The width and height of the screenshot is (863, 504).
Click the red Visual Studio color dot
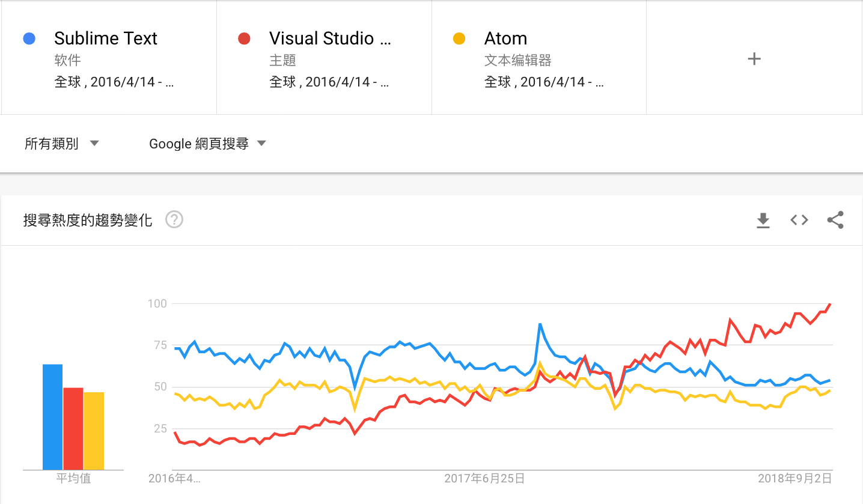click(244, 38)
